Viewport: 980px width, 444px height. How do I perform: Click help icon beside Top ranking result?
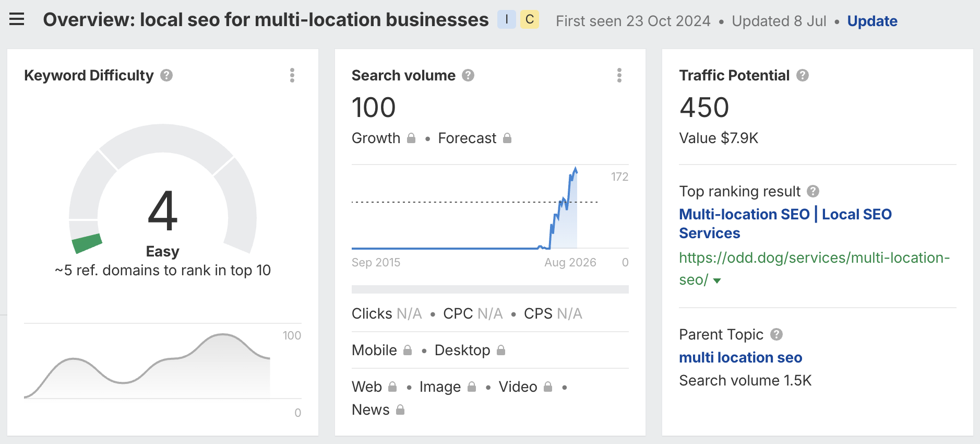point(813,191)
